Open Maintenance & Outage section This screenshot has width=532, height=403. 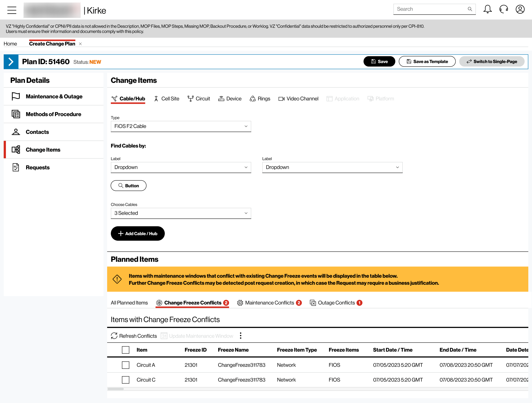pyautogui.click(x=54, y=96)
